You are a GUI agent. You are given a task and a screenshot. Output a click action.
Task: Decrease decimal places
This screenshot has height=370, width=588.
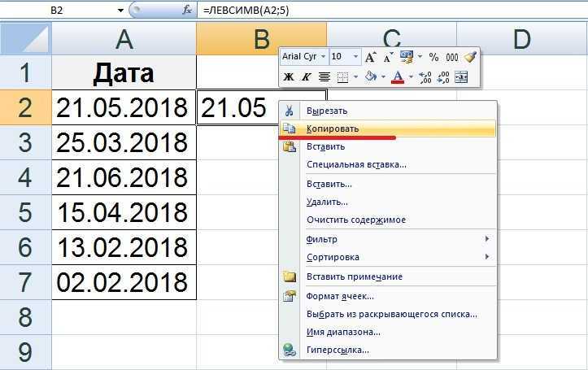tap(443, 77)
